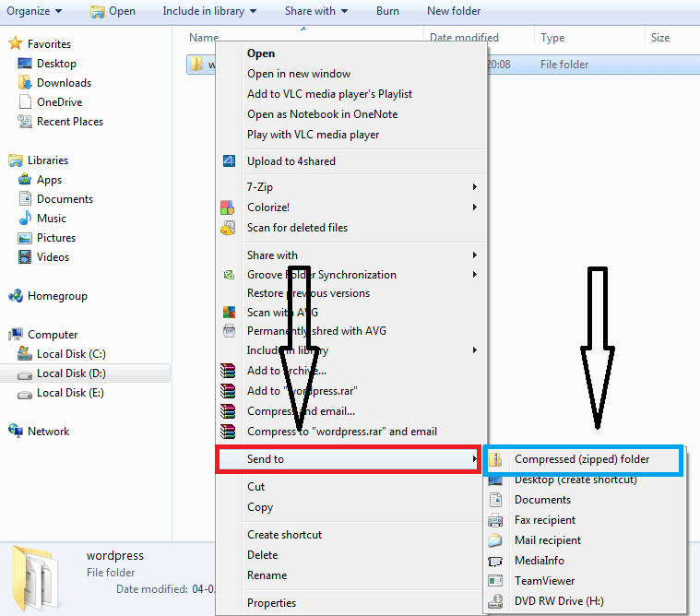
Task: Click the Colorize! icon in context menu
Action: [x=227, y=207]
